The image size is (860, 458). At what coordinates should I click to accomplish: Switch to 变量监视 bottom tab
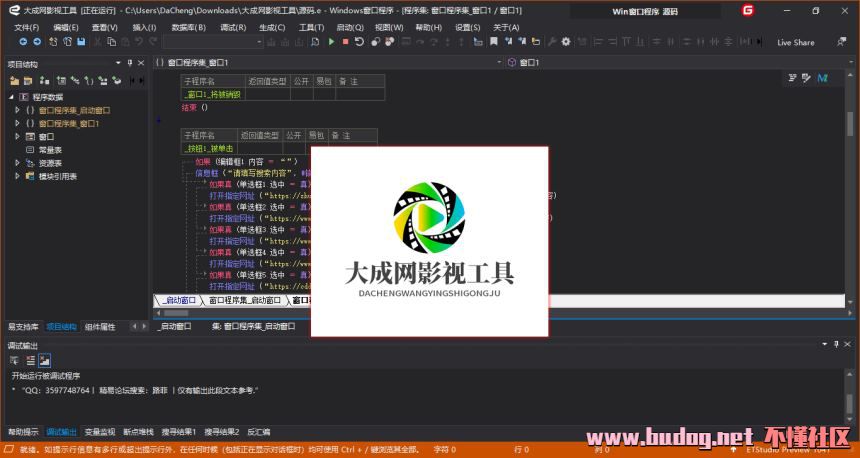(x=100, y=432)
